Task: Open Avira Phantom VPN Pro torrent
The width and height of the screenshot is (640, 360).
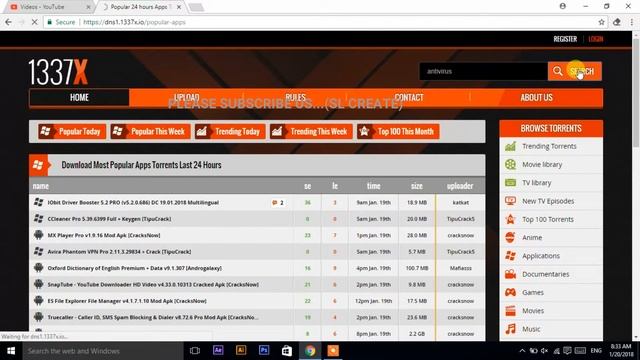Action: click(119, 252)
